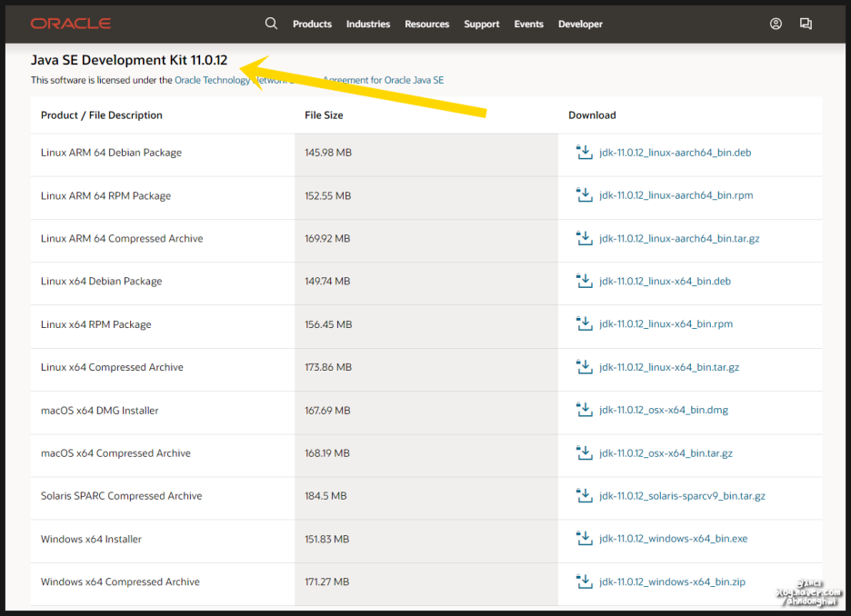Click the Oracle logo

(71, 24)
